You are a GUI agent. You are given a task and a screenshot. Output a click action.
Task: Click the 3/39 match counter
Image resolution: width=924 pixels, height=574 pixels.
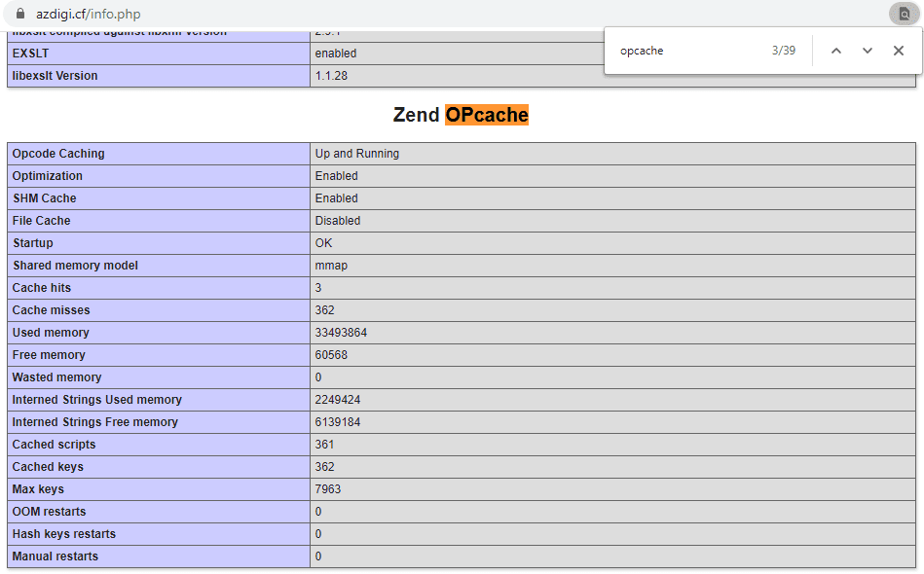[783, 51]
